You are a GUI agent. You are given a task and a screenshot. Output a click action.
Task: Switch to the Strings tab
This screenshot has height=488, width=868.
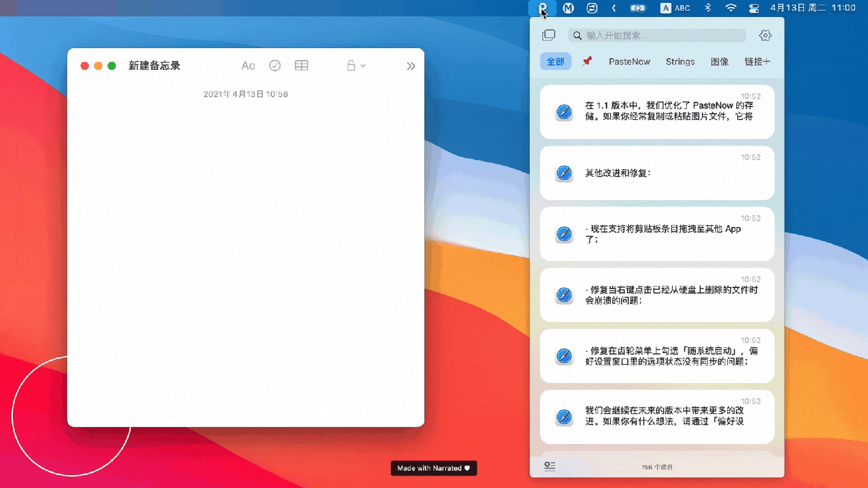pos(680,62)
